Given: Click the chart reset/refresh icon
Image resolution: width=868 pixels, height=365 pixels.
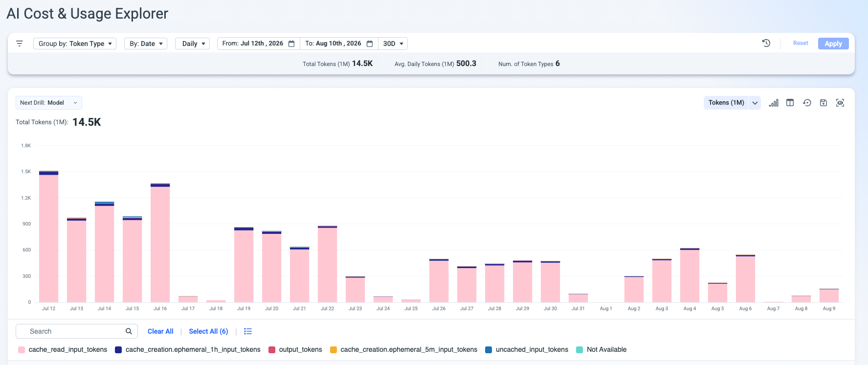Looking at the screenshot, I should coord(807,103).
